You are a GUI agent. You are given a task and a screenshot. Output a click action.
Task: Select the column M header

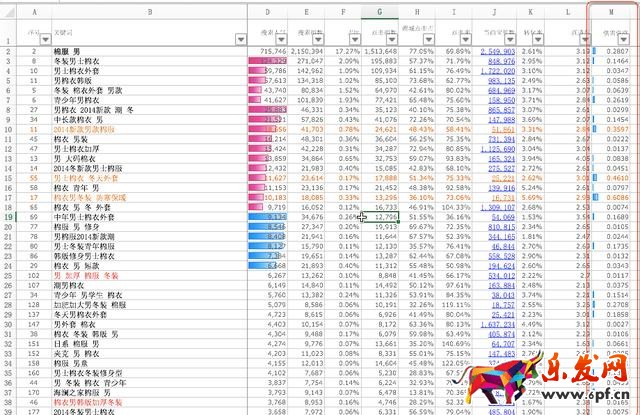[610, 12]
